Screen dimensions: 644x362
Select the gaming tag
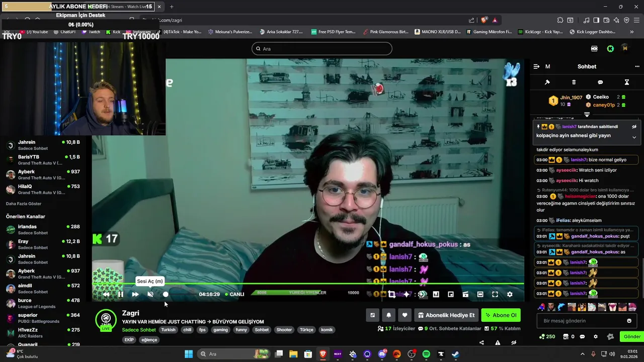220,330
